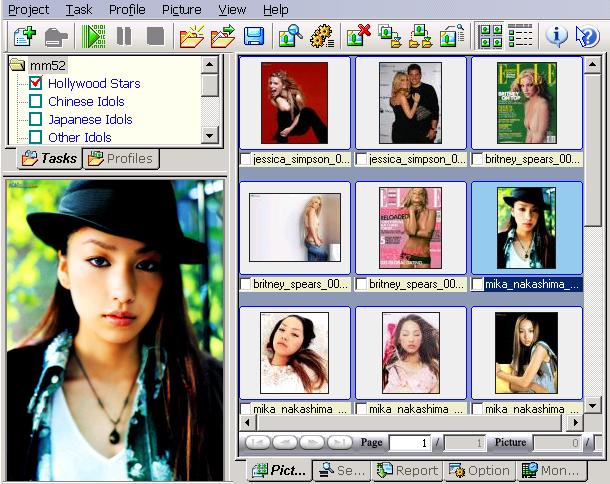Image resolution: width=610 pixels, height=484 pixels.
Task: Check the Other Idols task checkbox
Action: (x=36, y=137)
